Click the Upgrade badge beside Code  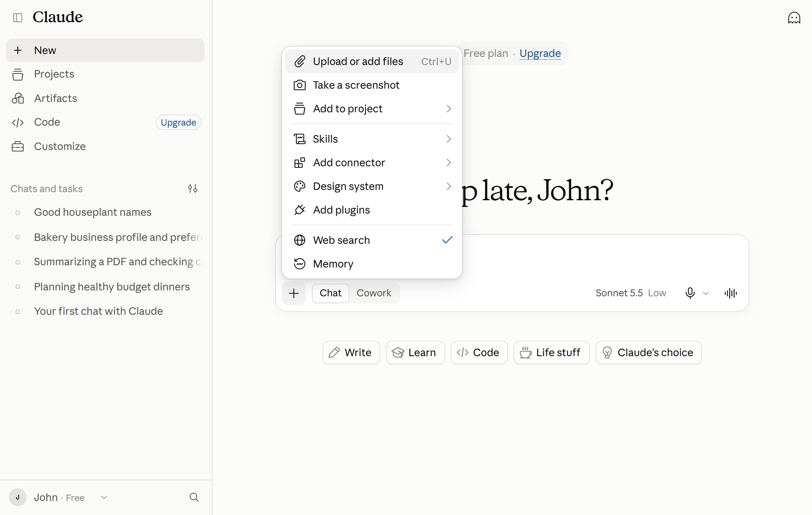[x=178, y=122]
